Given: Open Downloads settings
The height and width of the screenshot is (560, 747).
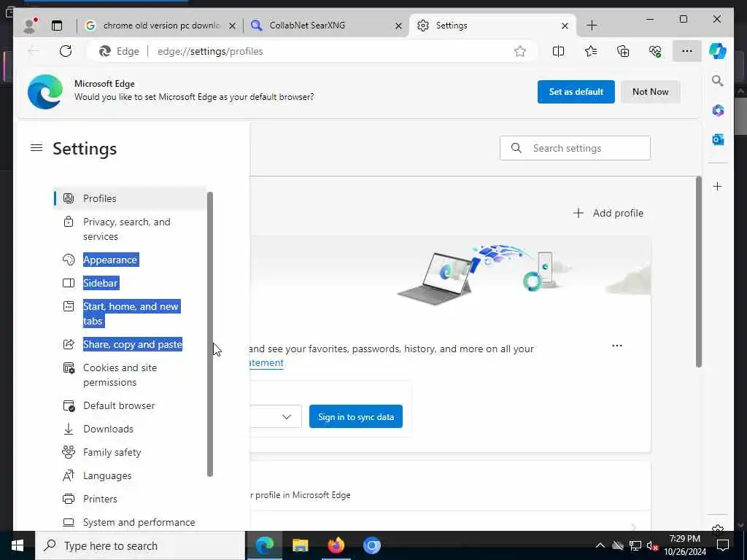Looking at the screenshot, I should pos(130,429).
